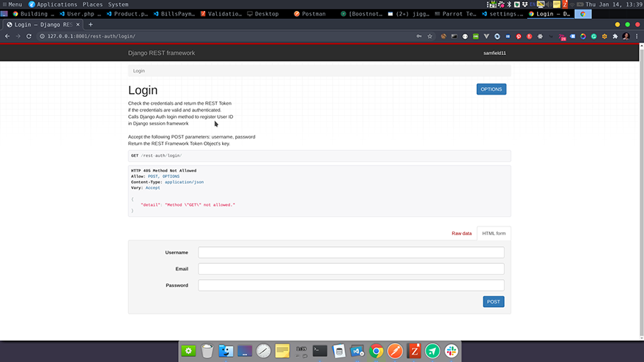Open the Chrome profile avatar
This screenshot has width=644, height=362.
tap(626, 36)
